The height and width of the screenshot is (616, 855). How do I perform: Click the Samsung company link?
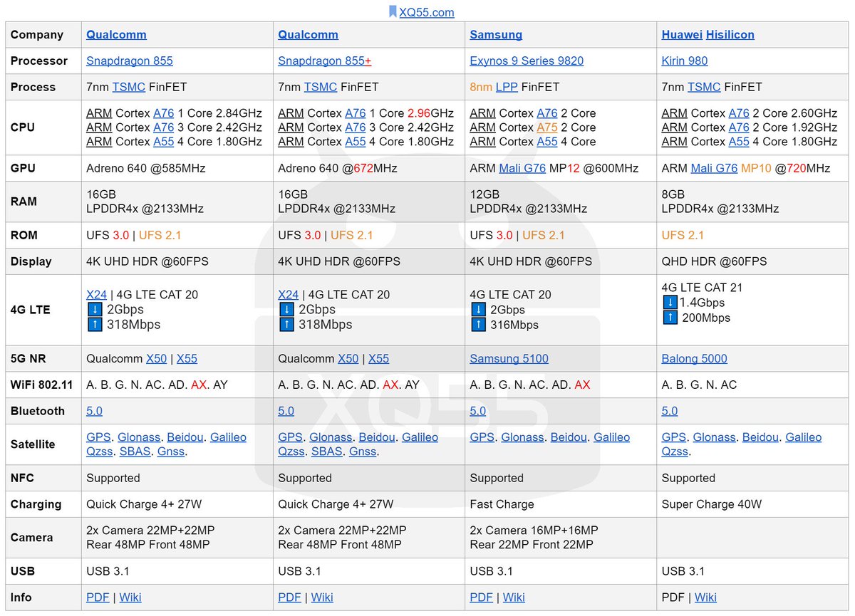pos(496,35)
